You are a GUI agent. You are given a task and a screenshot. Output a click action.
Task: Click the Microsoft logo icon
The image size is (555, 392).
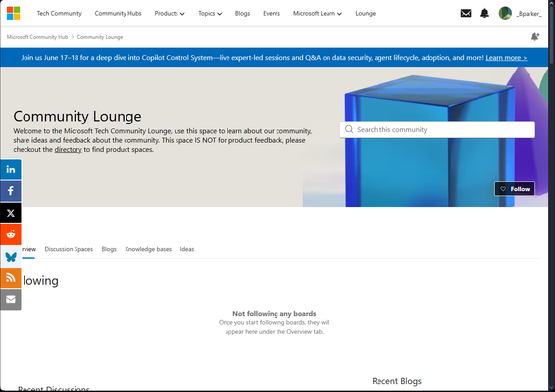13,13
